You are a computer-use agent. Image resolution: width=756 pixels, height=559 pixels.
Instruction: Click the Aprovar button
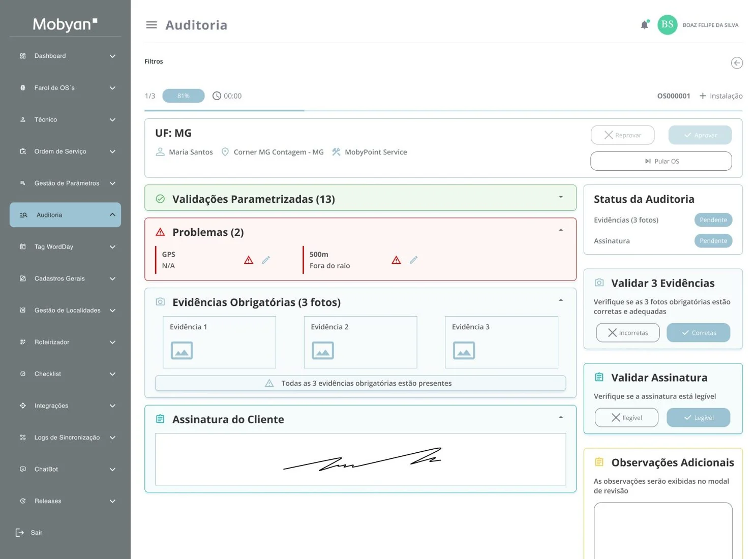[700, 135]
